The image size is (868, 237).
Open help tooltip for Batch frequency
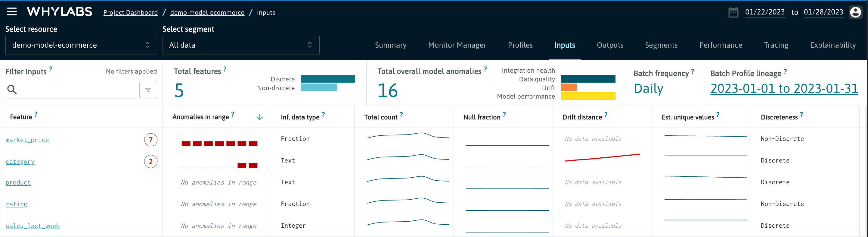[x=693, y=71]
